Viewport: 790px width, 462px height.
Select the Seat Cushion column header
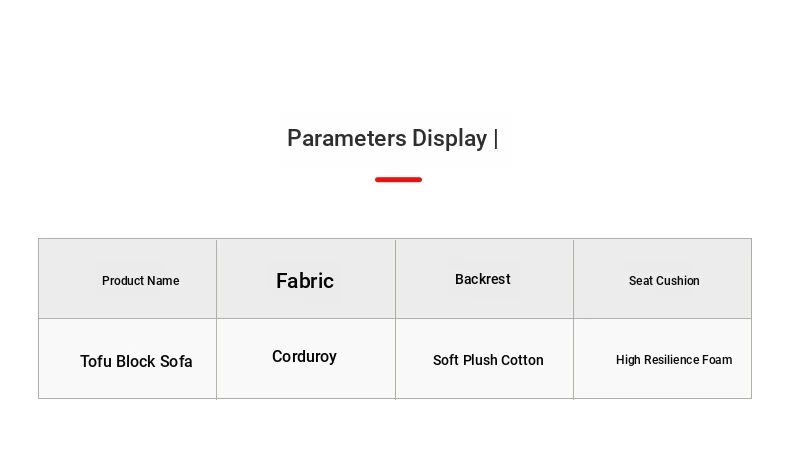coord(663,279)
